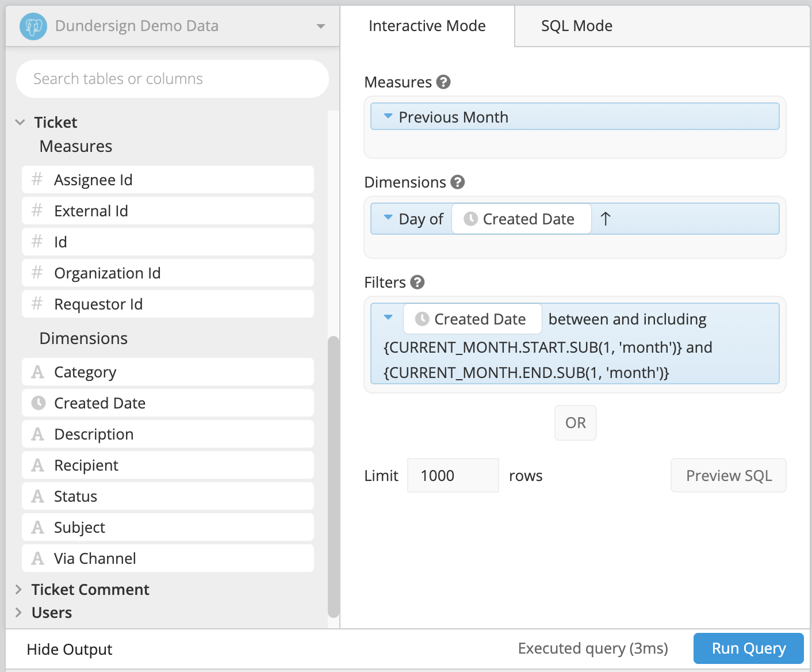
Task: Click the schema sidebar scrollbar thumb
Action: [x=334, y=477]
